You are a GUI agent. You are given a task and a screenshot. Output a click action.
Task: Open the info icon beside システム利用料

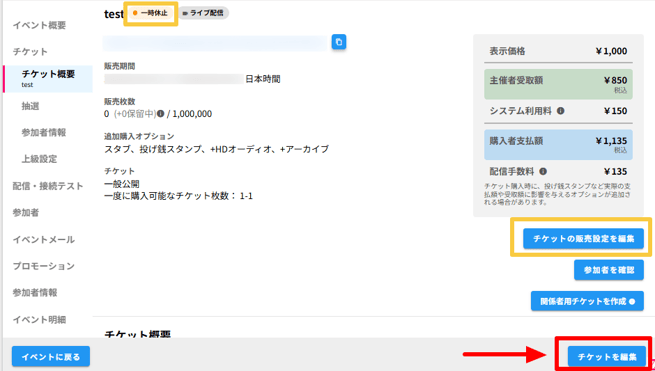click(x=561, y=111)
